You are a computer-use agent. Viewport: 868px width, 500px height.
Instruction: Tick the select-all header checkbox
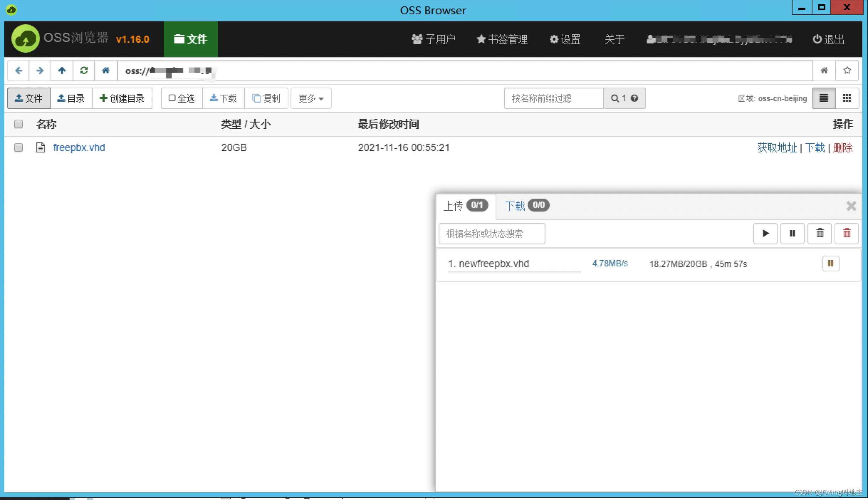(19, 124)
